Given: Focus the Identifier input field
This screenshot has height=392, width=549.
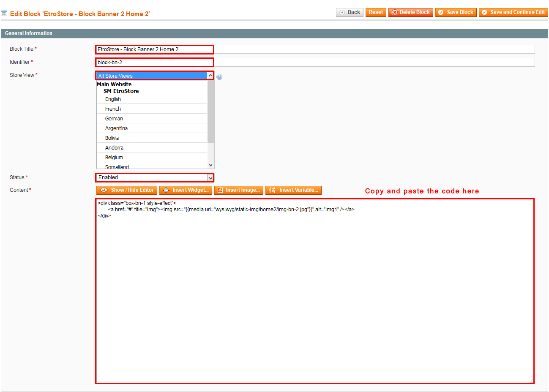Looking at the screenshot, I should 315,63.
